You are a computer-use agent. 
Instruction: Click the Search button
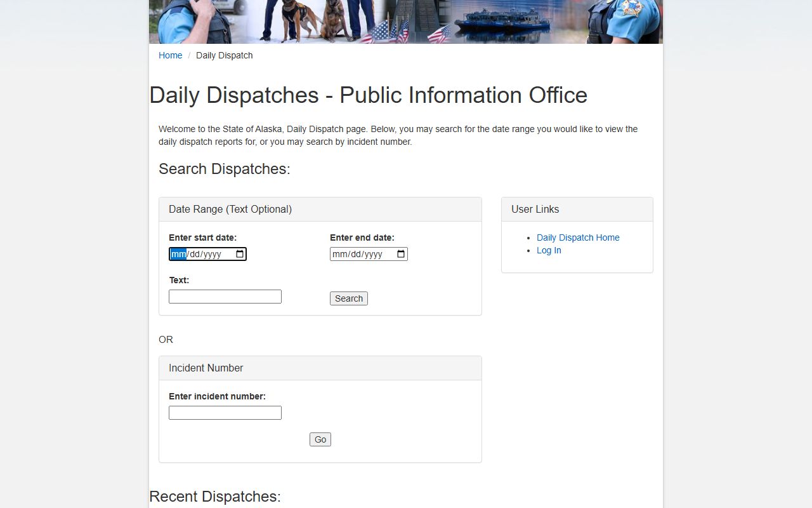[x=349, y=298]
